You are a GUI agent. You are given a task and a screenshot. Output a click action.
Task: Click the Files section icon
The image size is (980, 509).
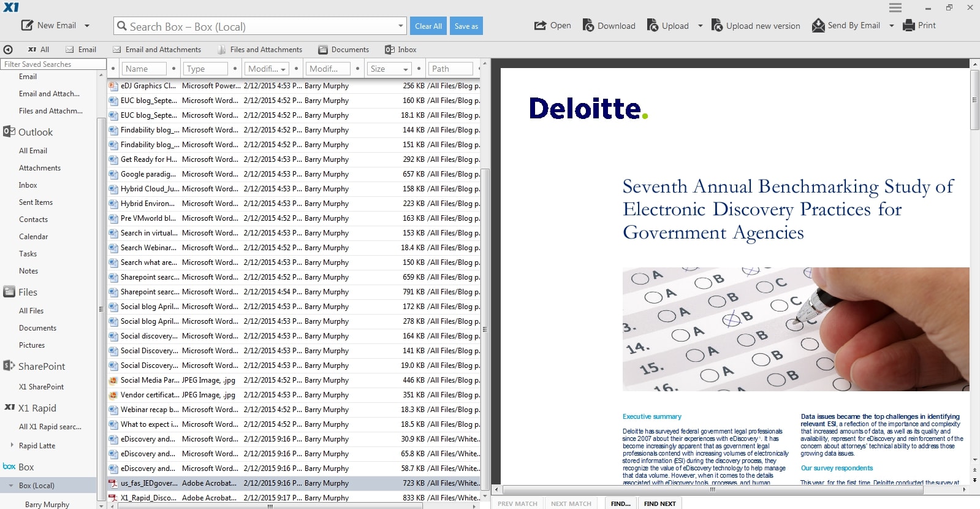(x=9, y=292)
